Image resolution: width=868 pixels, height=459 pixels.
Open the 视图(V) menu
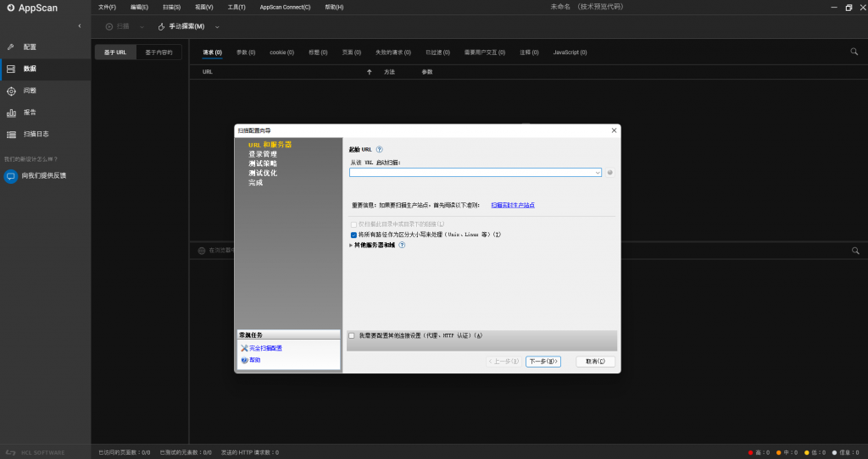(x=203, y=7)
